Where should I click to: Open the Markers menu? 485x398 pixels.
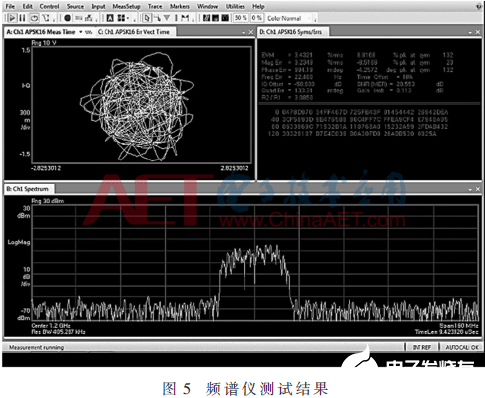tap(180, 6)
